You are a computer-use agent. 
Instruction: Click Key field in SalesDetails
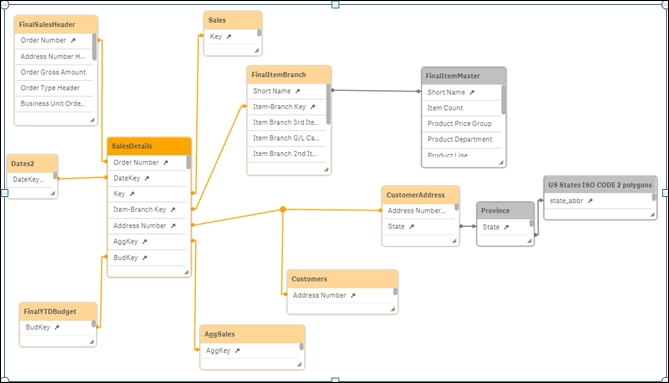pyautogui.click(x=147, y=194)
